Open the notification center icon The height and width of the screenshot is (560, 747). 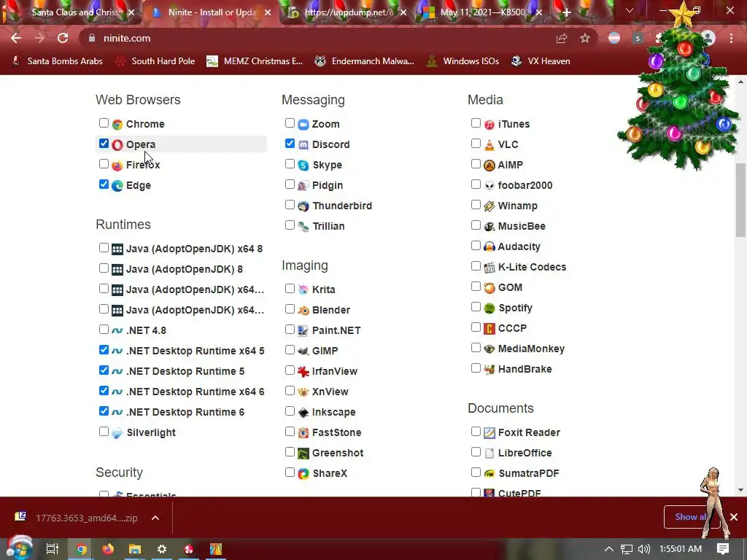[723, 549]
